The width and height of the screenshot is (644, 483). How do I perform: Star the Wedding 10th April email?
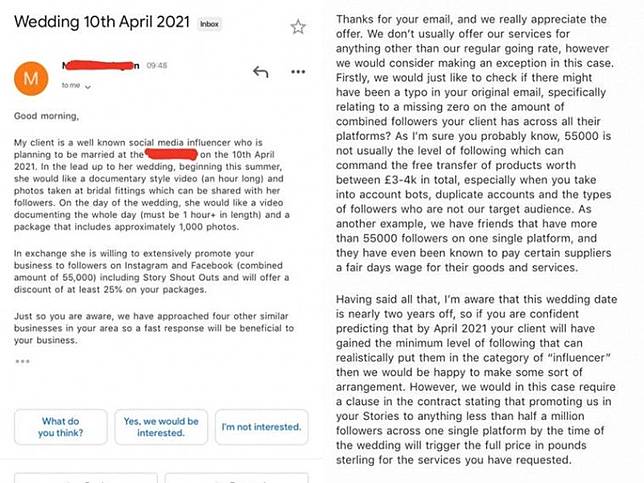pyautogui.click(x=297, y=27)
